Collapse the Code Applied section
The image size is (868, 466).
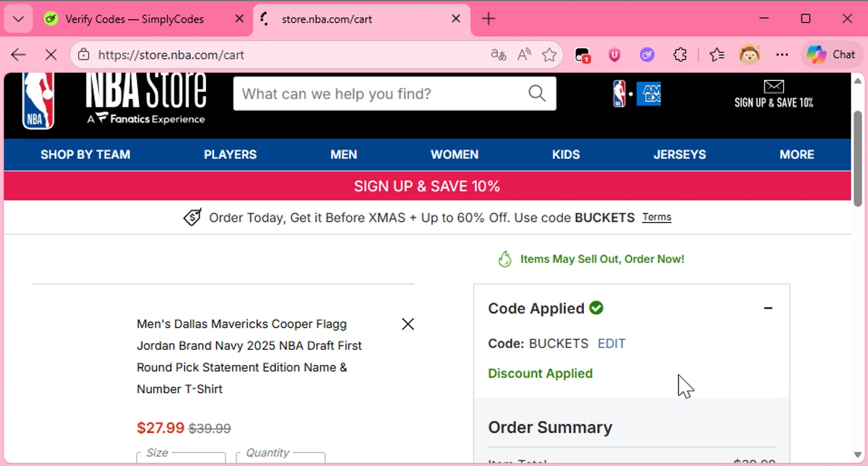click(768, 308)
